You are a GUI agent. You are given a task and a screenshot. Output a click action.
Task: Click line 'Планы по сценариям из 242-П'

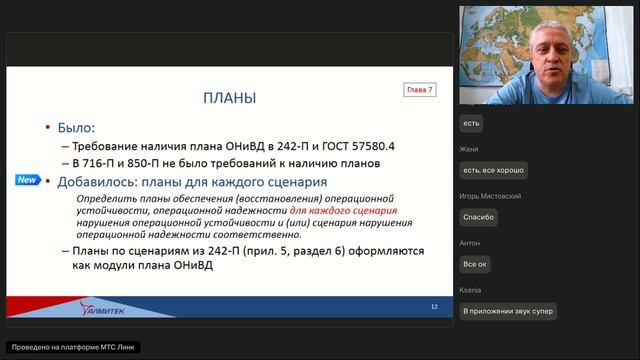click(x=248, y=251)
